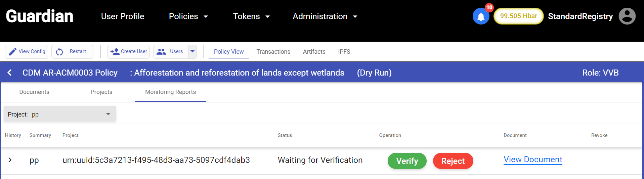Click the View Config pencil icon
The height and width of the screenshot is (179, 644).
(x=13, y=52)
